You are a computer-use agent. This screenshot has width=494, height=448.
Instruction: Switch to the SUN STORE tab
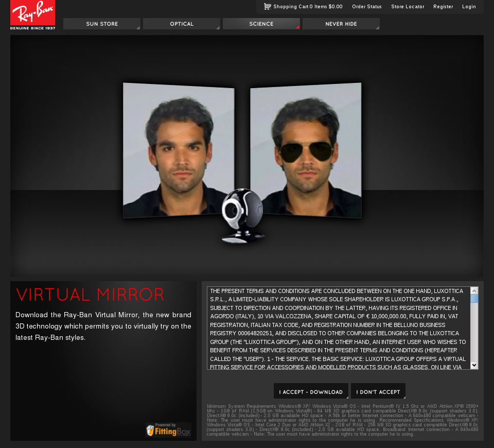(x=101, y=24)
